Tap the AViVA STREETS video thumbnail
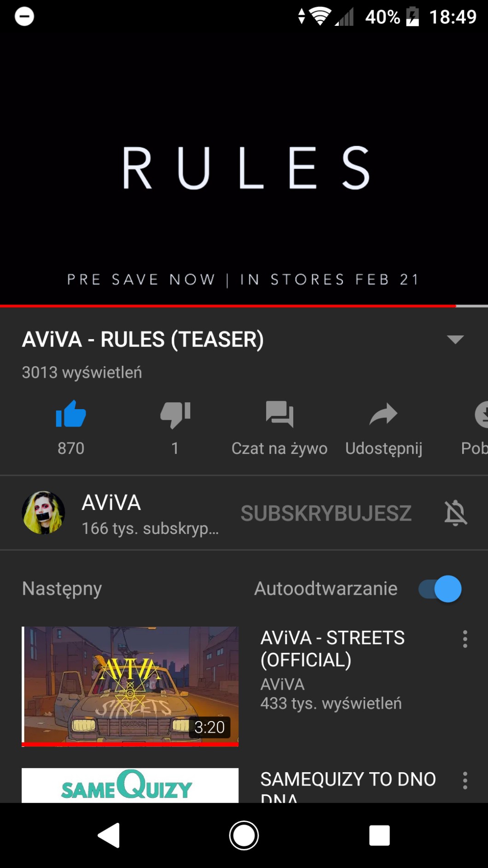Viewport: 488px width, 868px height. 130,686
